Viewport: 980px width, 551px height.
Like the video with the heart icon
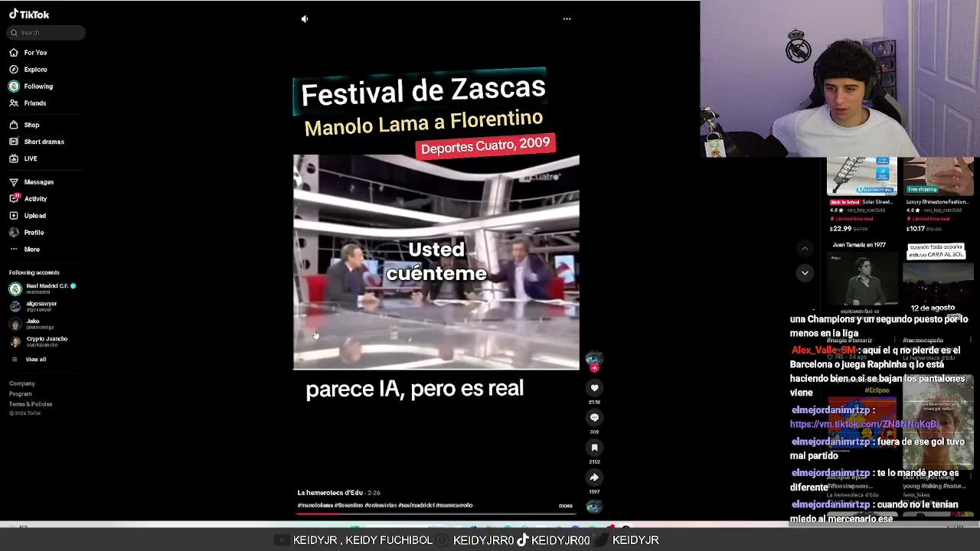[594, 388]
